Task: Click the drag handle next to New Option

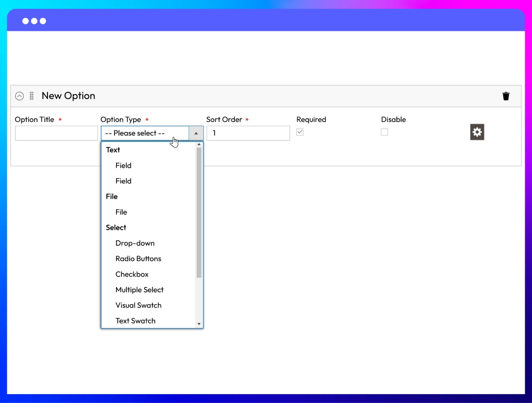Action: coord(32,96)
